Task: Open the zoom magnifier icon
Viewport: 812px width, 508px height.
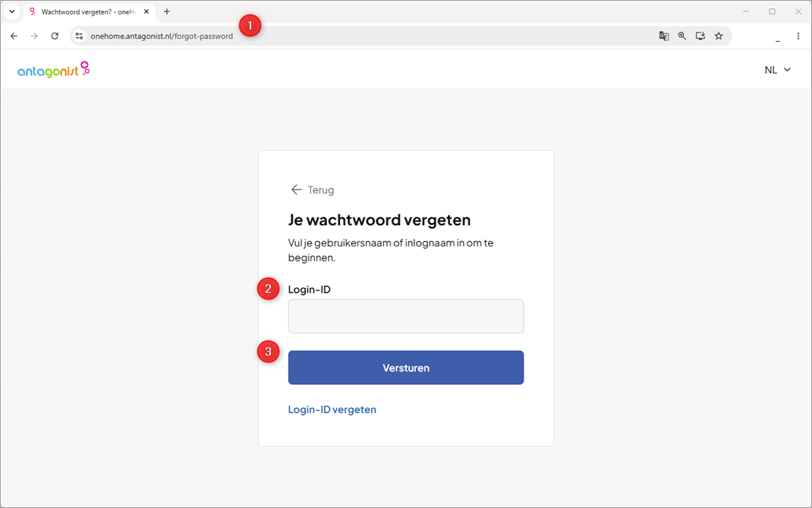Action: click(682, 36)
